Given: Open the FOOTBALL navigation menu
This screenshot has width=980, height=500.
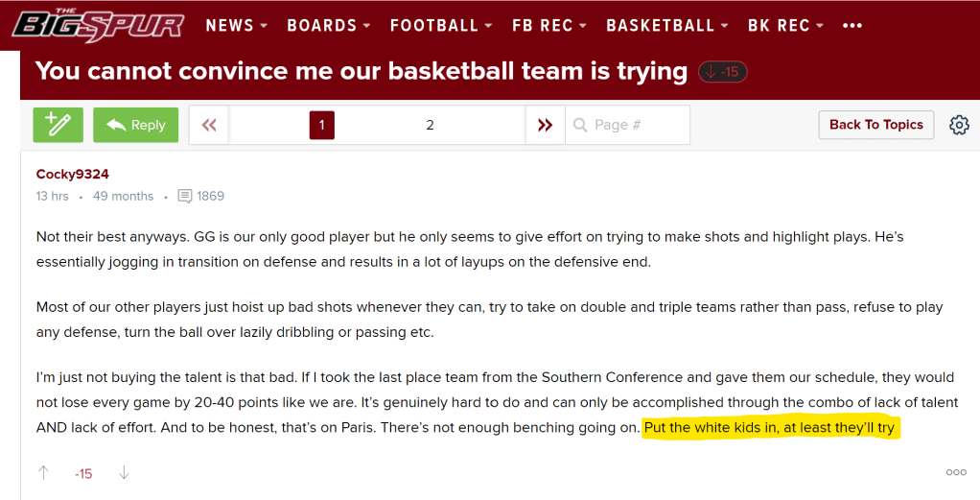Looking at the screenshot, I should tap(441, 26).
